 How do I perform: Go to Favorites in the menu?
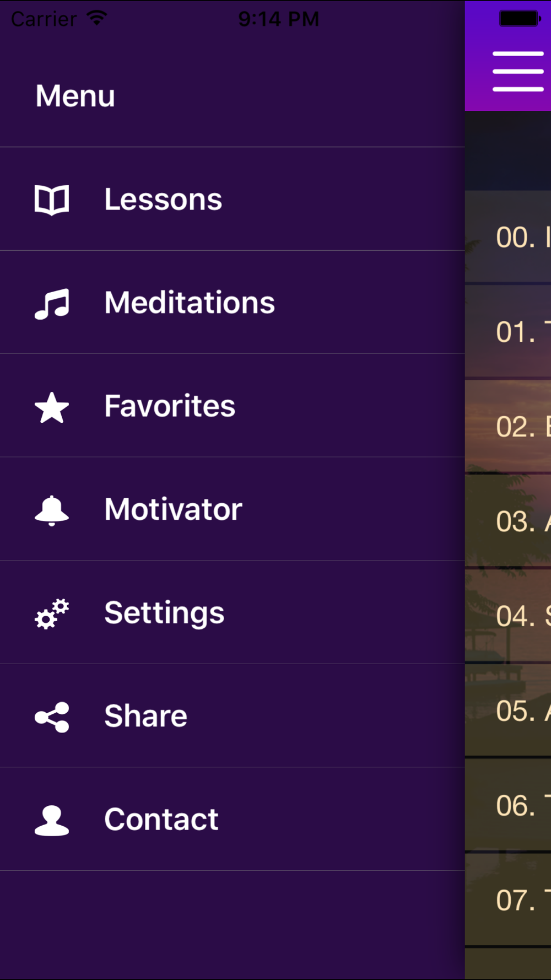(170, 407)
